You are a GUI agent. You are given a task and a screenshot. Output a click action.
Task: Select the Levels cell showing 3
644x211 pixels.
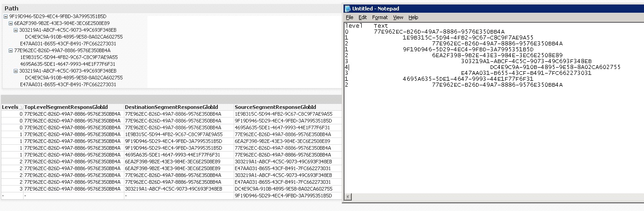pyautogui.click(x=12, y=189)
